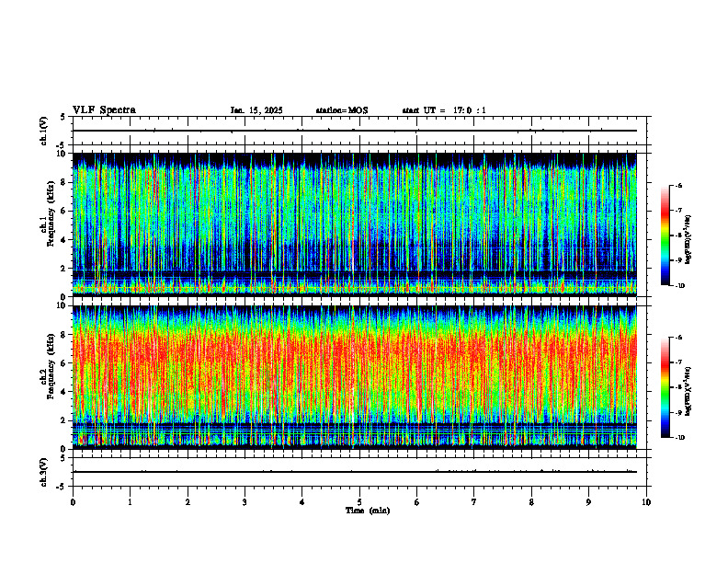
Task: Click the "-5" voltage tick on ch.3(V) panel
Action: pyautogui.click(x=62, y=487)
